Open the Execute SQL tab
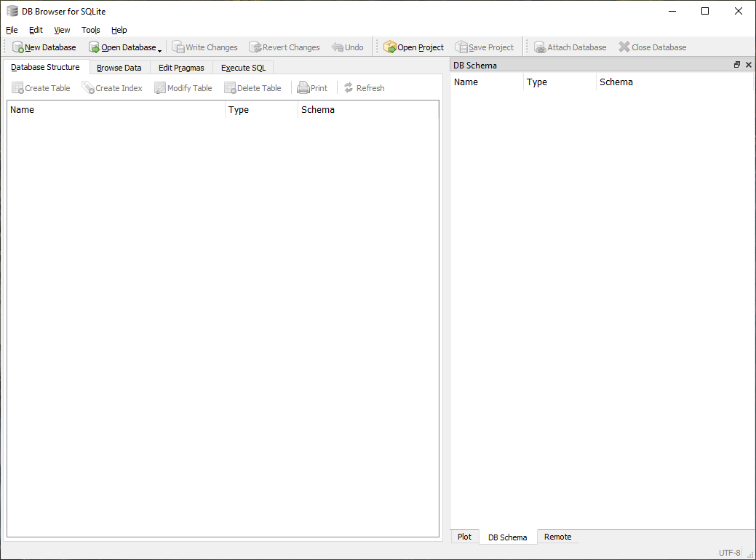The image size is (756, 560). 242,67
